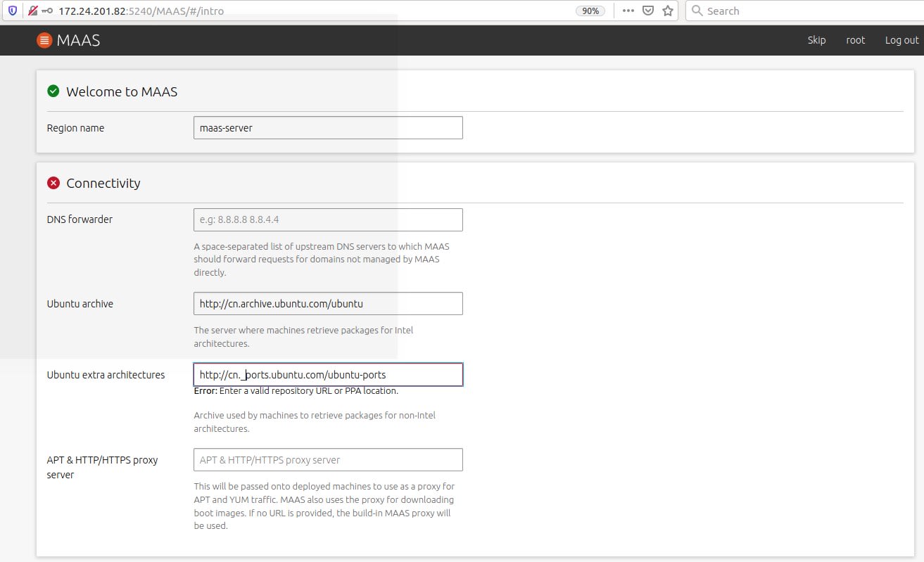Viewport: 924px width, 562px height.
Task: Click the Ubuntu extra architectures URL field
Action: pos(328,375)
